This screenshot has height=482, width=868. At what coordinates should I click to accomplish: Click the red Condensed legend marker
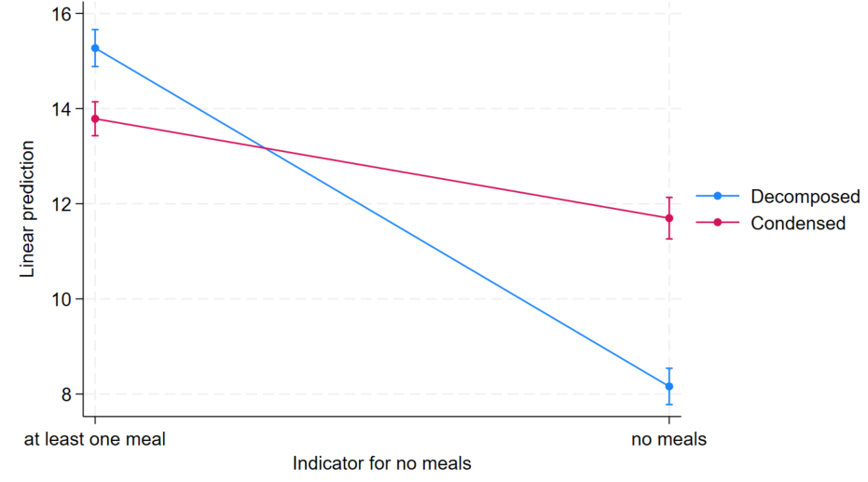tap(717, 224)
